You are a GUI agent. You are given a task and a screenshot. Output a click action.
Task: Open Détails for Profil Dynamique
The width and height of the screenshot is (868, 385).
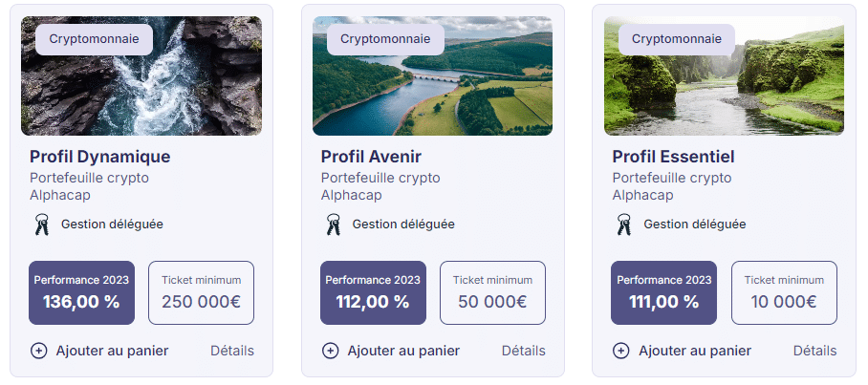tap(232, 351)
